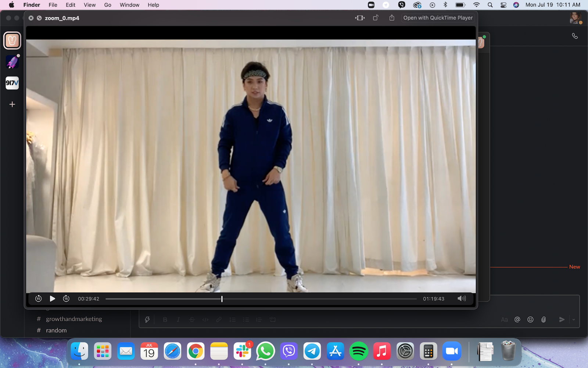Image resolution: width=588 pixels, height=368 pixels.
Task: Close the zoom_0.mp4 preview window
Action: (x=31, y=18)
